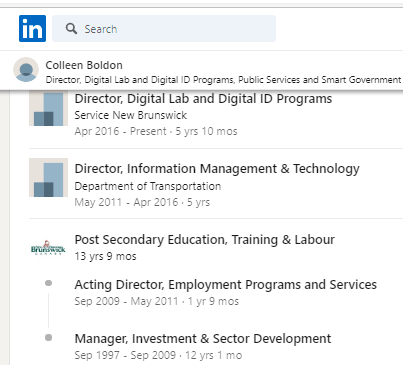
Task: Click the profile headline under Colleen Boldon
Action: pos(223,80)
